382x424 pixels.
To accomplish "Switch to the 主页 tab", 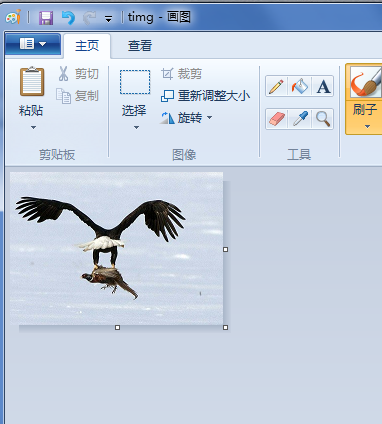I will click(x=87, y=46).
